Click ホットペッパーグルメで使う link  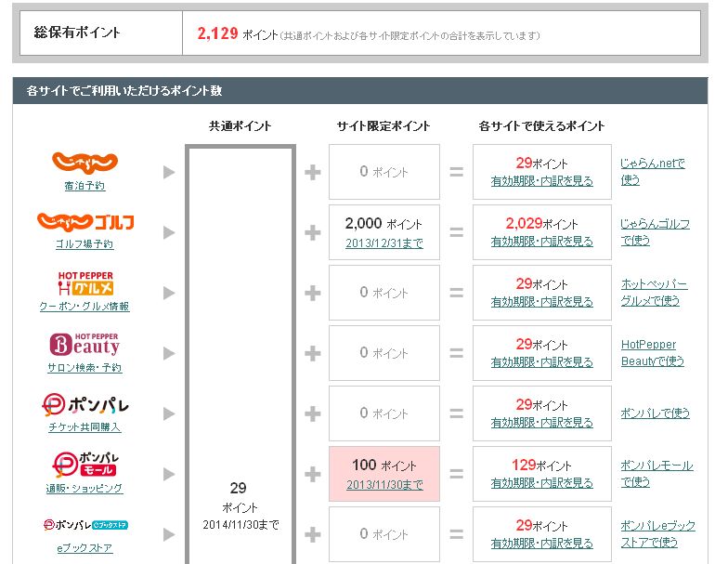coord(654,292)
